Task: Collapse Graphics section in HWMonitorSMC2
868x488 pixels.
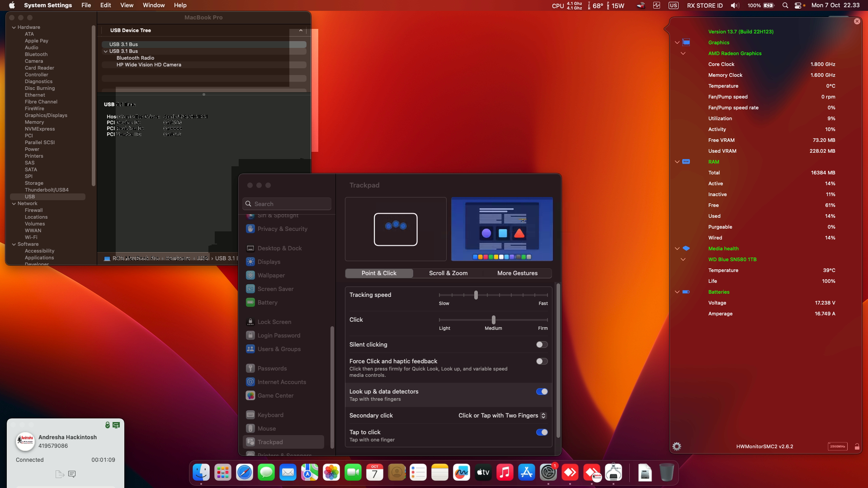Action: pos(677,42)
